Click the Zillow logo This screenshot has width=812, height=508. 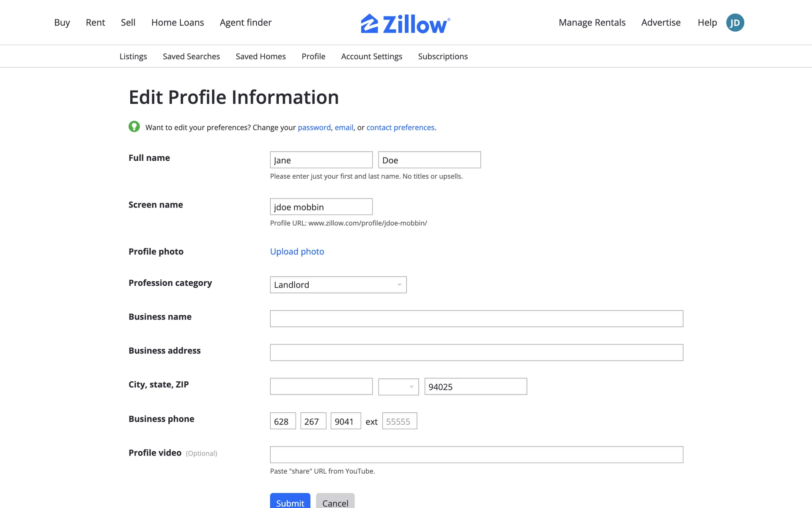click(x=405, y=23)
